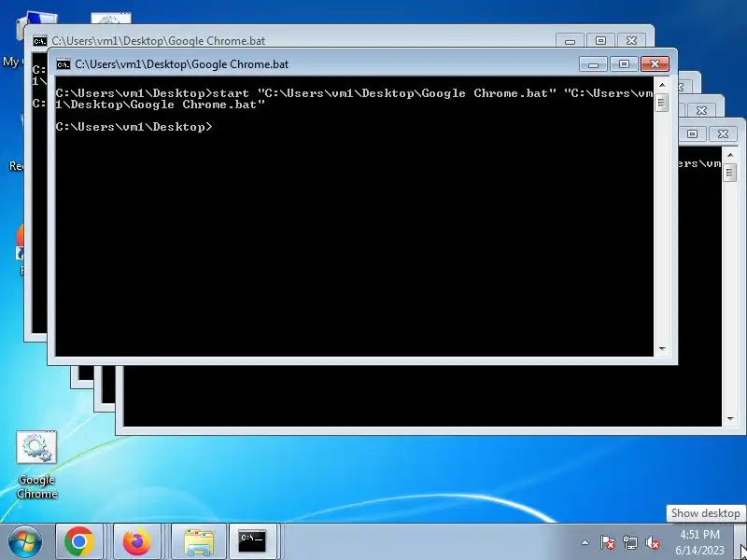Screen dimensions: 747x560
Task: Maximize the front Google Chrome.bat window
Action: click(x=624, y=63)
